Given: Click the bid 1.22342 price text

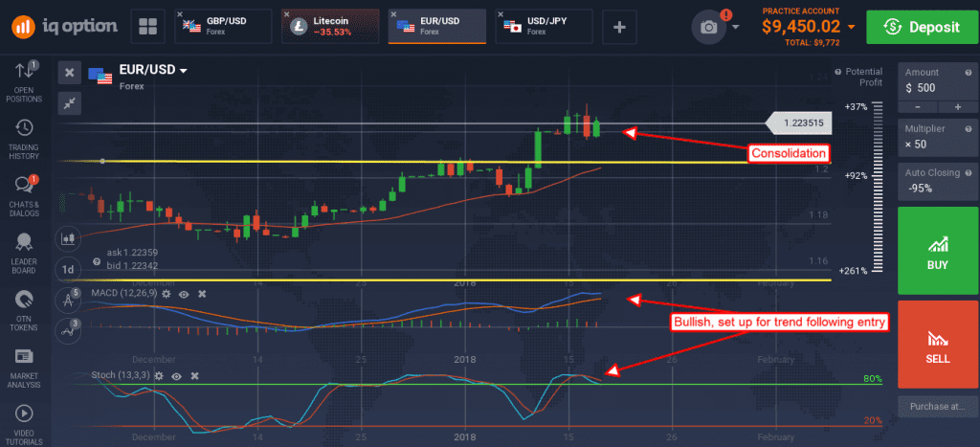Looking at the screenshot, I should (132, 266).
